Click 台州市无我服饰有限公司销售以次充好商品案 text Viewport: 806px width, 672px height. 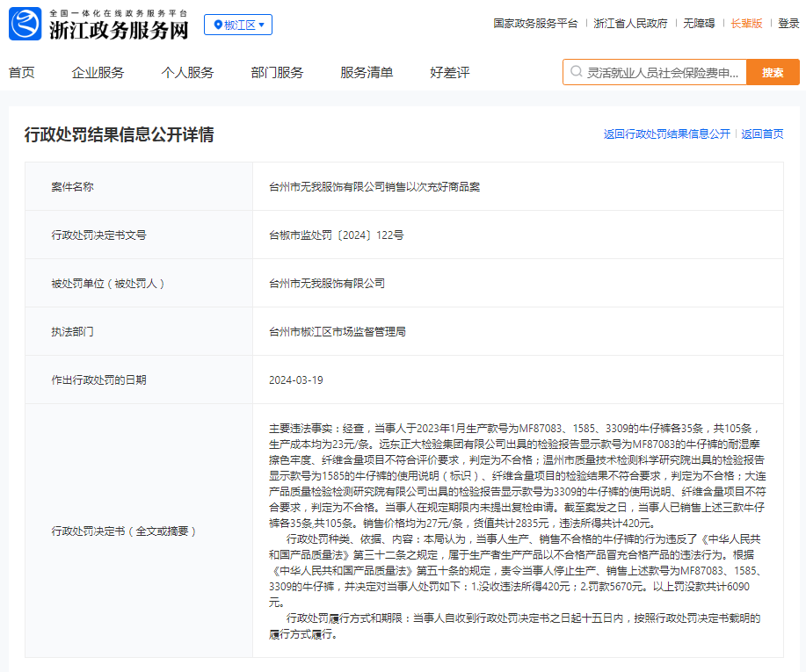click(374, 187)
